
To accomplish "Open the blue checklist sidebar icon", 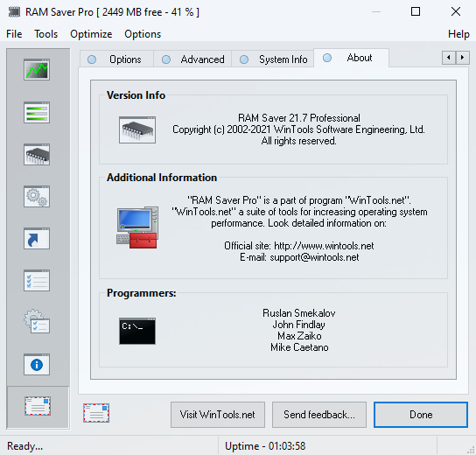I will point(37,281).
